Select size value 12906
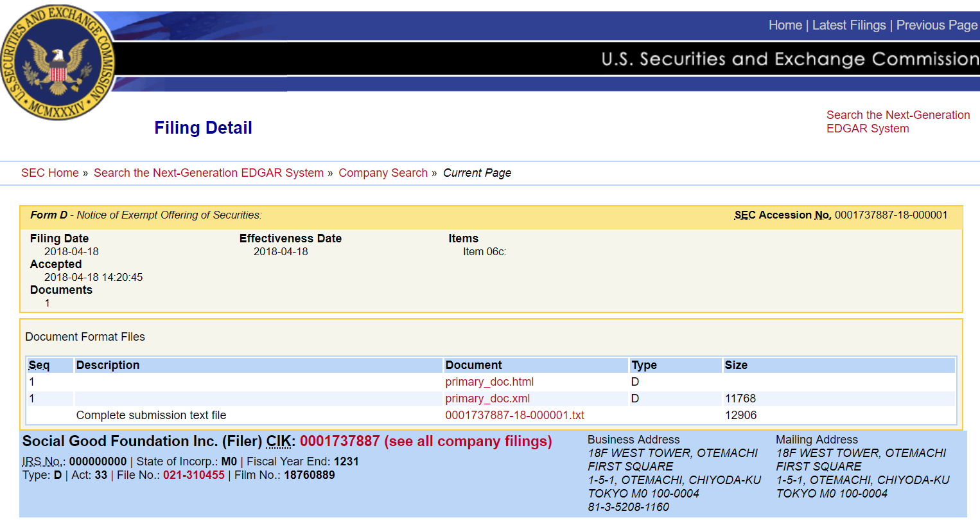This screenshot has width=980, height=520. pos(740,415)
